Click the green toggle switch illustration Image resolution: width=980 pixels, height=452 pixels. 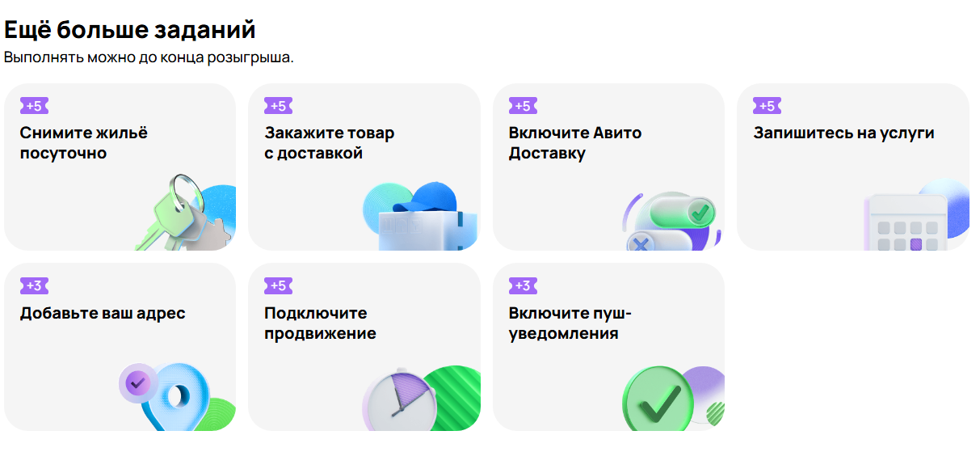pos(672,221)
